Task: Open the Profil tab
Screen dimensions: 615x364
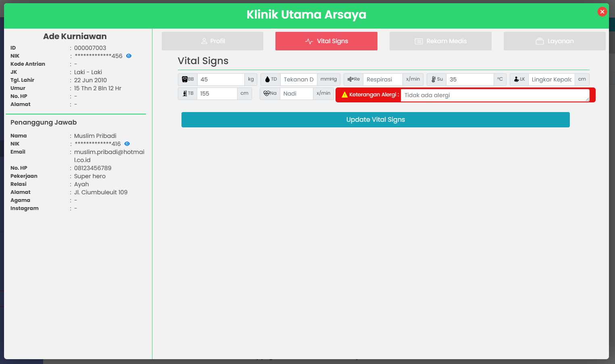Action: [x=213, y=41]
